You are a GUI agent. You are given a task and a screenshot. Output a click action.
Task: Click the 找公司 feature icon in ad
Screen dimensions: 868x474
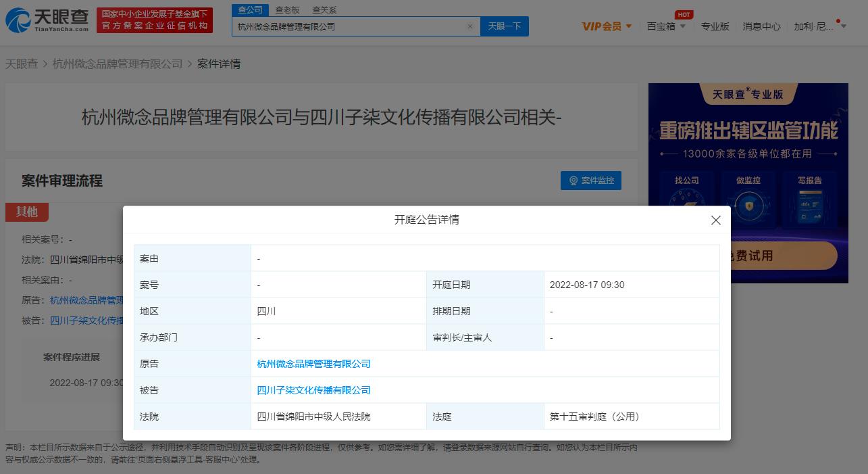687,200
